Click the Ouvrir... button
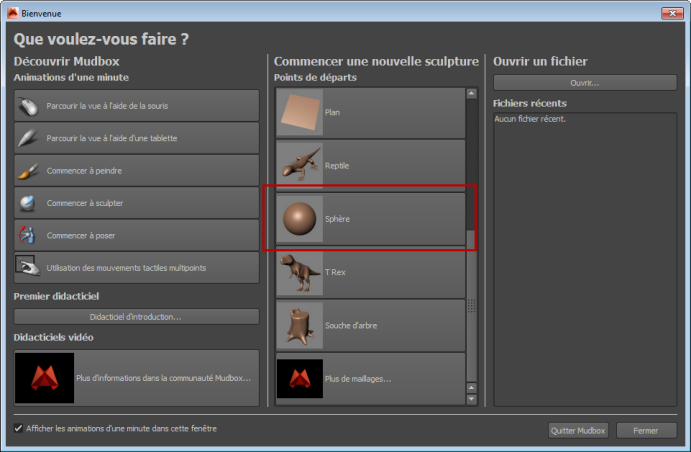The image size is (691, 452). (585, 83)
